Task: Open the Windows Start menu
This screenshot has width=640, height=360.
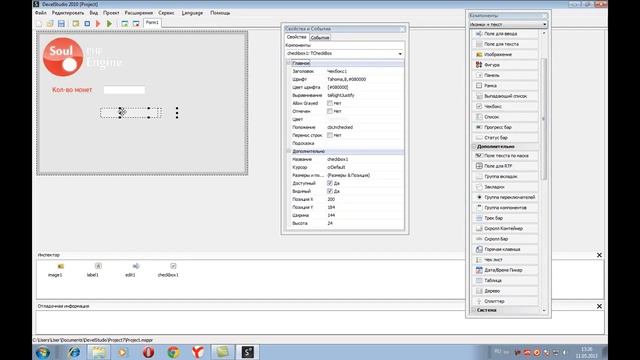Action: 43,352
